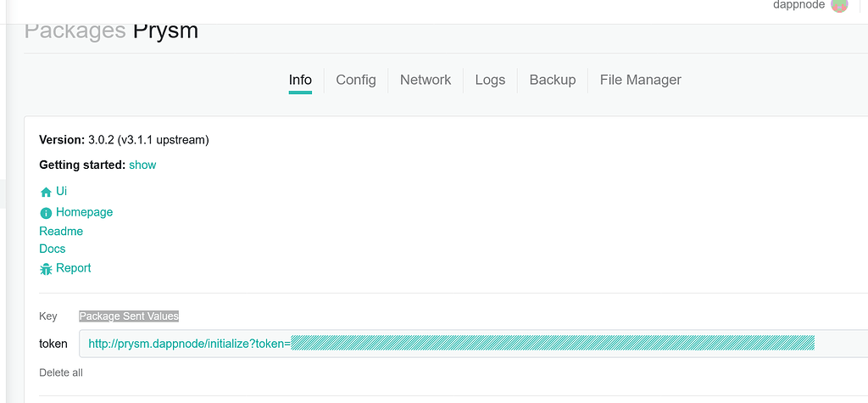Click the info icon beside Homepage
Viewport: 868px width, 403px height.
46,213
